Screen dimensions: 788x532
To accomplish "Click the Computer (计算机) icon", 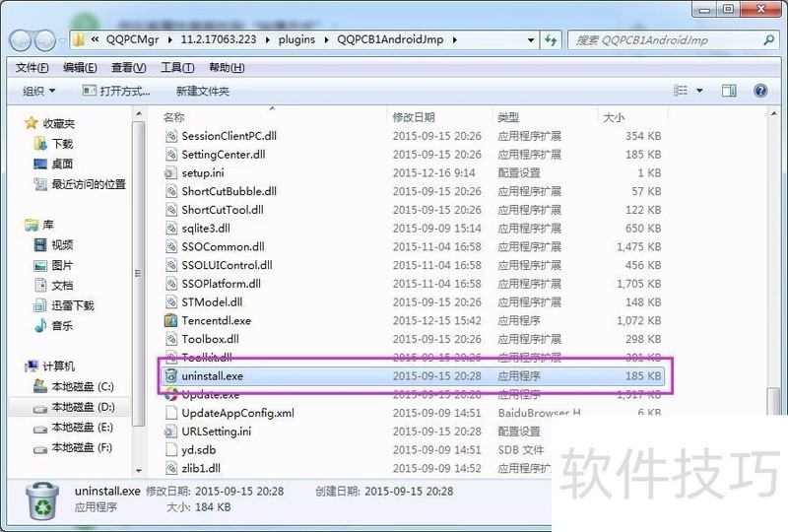I will 32,366.
